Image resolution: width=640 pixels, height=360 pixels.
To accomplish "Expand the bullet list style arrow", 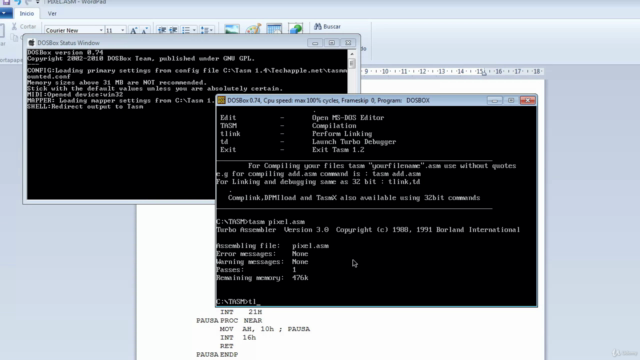I will coord(194,30).
